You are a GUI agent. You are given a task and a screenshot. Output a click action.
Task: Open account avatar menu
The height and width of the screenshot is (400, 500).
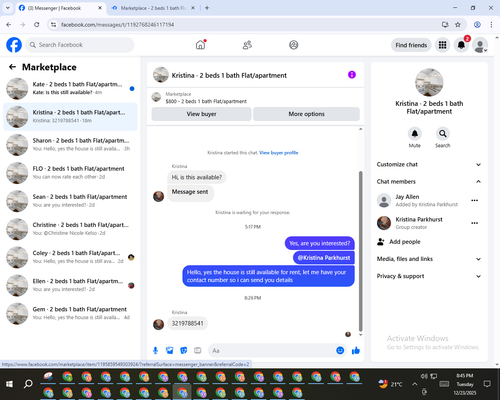pos(480,45)
